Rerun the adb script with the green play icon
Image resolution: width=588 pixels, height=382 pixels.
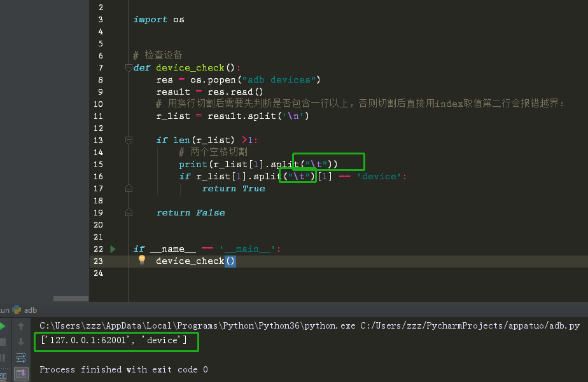(3, 325)
